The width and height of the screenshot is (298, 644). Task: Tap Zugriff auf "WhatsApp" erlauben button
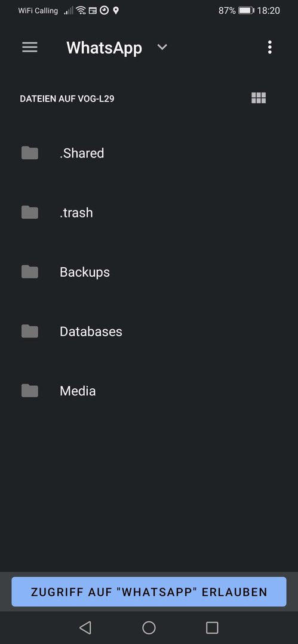[x=149, y=592]
